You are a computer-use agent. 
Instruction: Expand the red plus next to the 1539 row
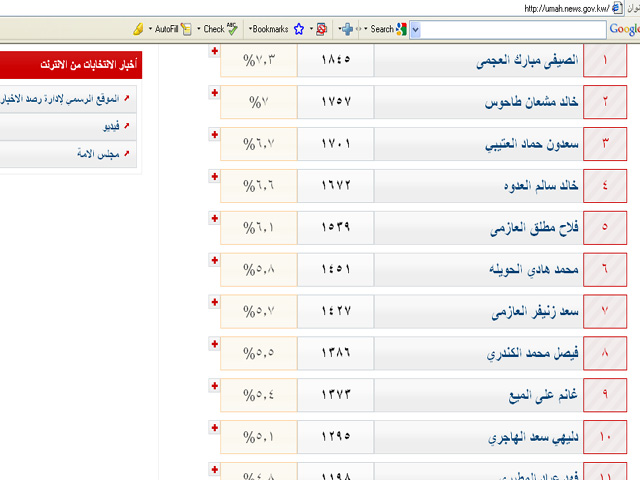(x=214, y=217)
